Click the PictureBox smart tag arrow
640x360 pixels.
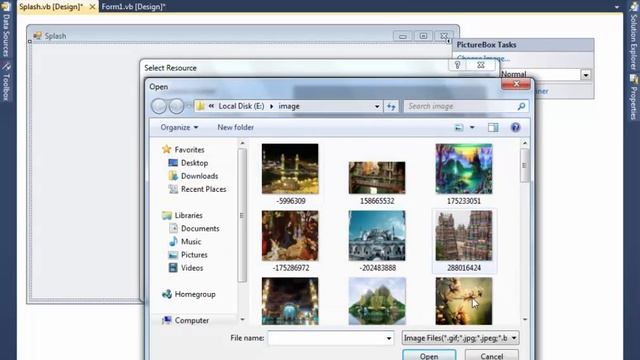449,41
